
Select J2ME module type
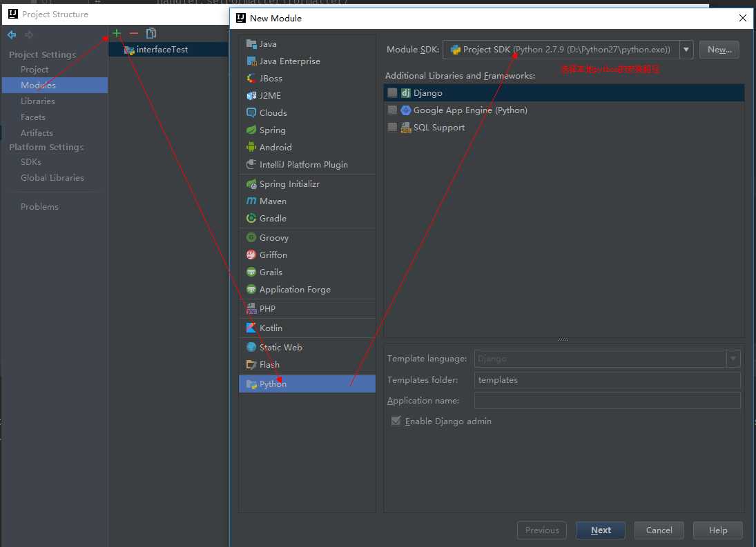pos(307,96)
